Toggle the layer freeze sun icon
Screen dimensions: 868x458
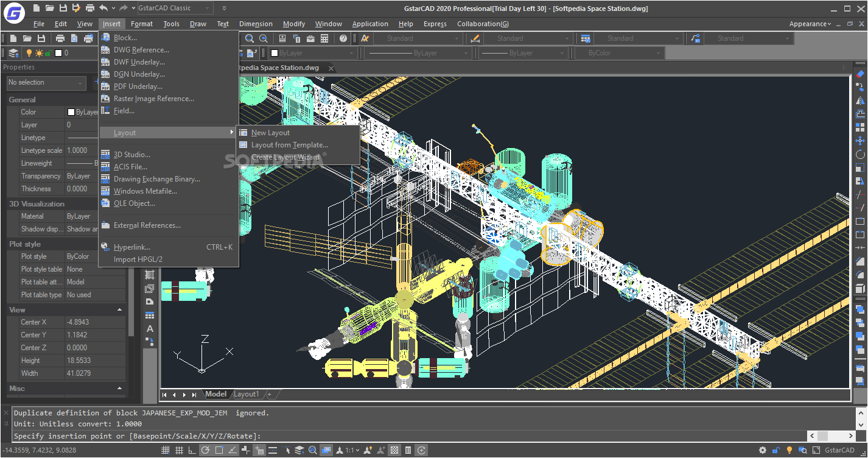click(x=38, y=53)
